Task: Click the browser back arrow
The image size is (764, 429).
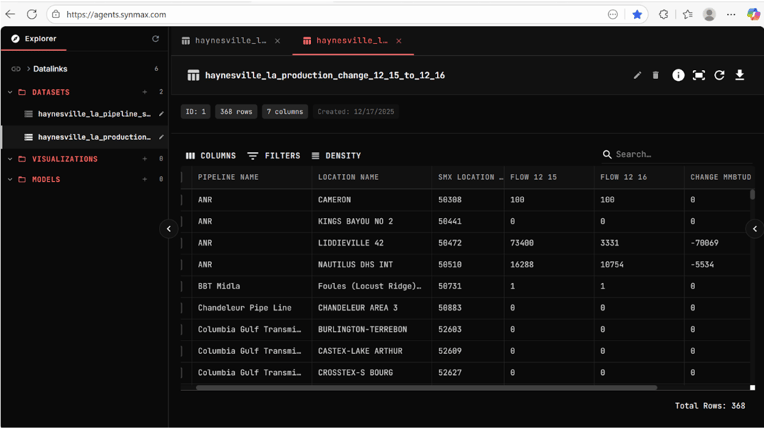Action: click(x=10, y=14)
